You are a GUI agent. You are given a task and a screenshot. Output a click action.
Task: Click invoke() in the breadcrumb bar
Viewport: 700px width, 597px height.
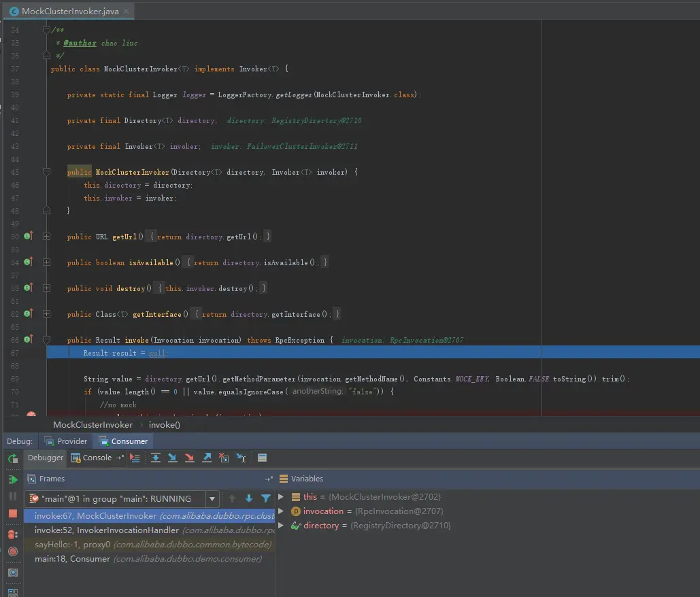click(165, 425)
